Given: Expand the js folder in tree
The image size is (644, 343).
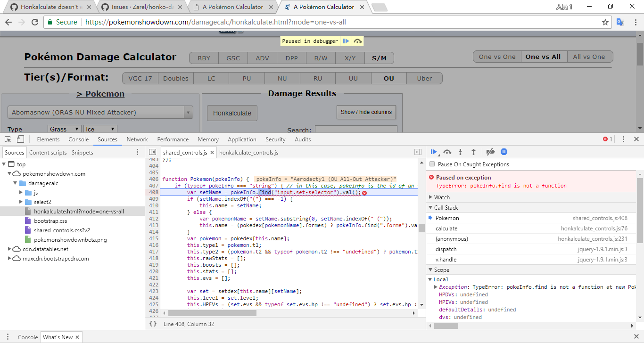Looking at the screenshot, I should pos(21,193).
